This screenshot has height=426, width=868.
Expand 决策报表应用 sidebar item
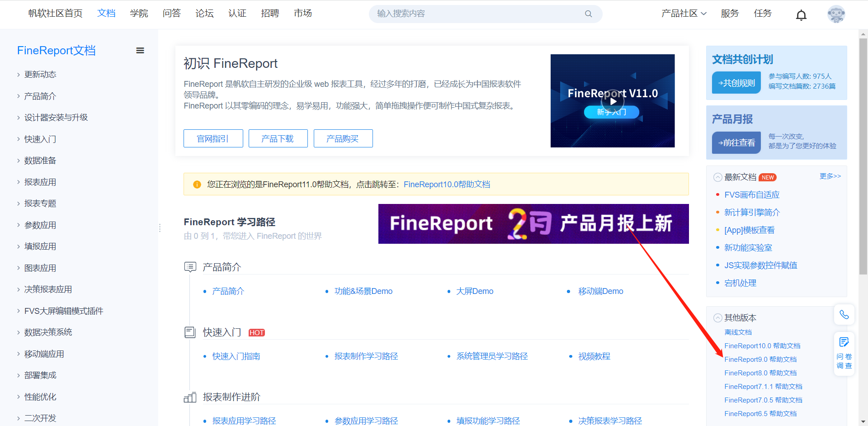tap(18, 289)
